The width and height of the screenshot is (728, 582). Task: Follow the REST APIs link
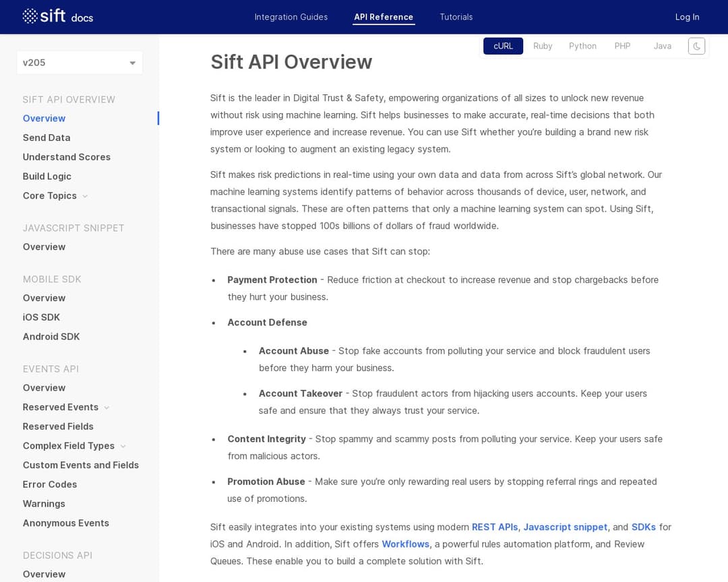(x=495, y=527)
